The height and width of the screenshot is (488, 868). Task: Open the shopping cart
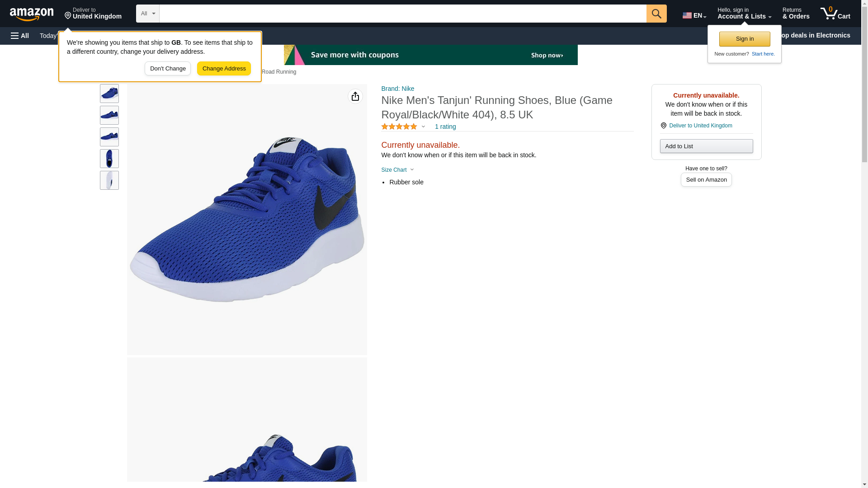(x=835, y=14)
